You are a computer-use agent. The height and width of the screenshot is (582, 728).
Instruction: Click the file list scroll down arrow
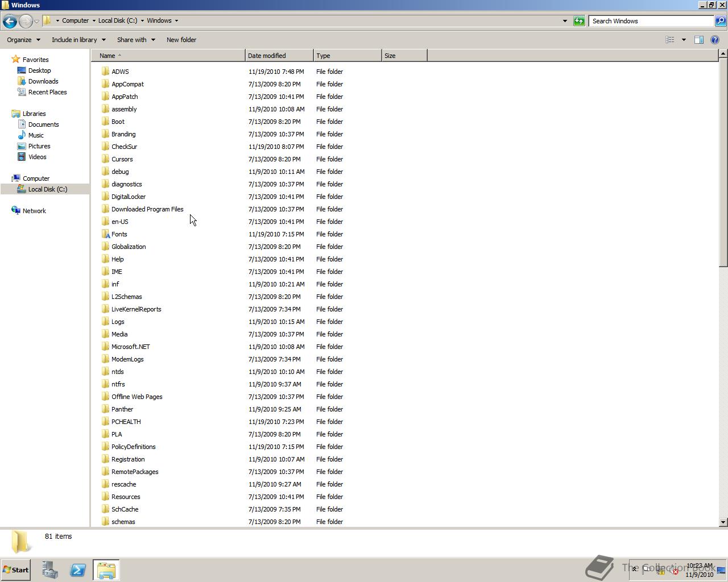[x=723, y=522]
